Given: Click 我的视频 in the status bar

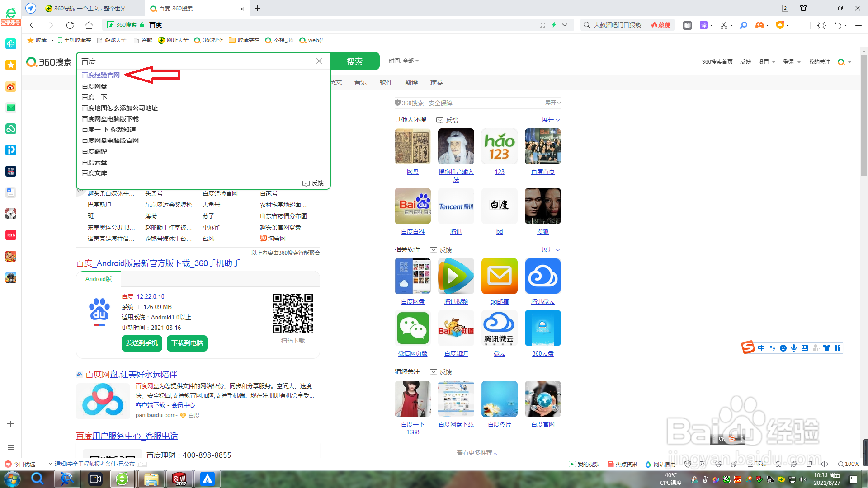Looking at the screenshot, I should 584,464.
